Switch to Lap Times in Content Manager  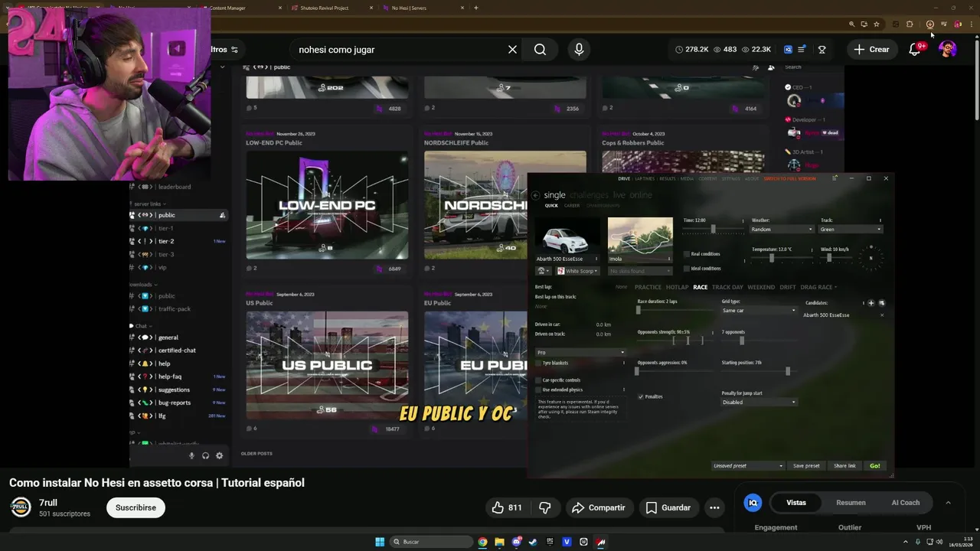[x=645, y=178]
